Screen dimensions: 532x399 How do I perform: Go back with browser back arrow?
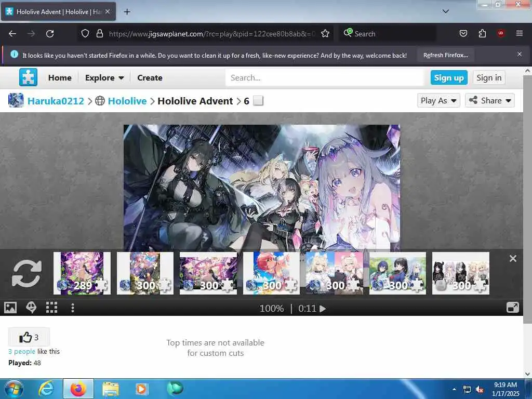pyautogui.click(x=12, y=34)
